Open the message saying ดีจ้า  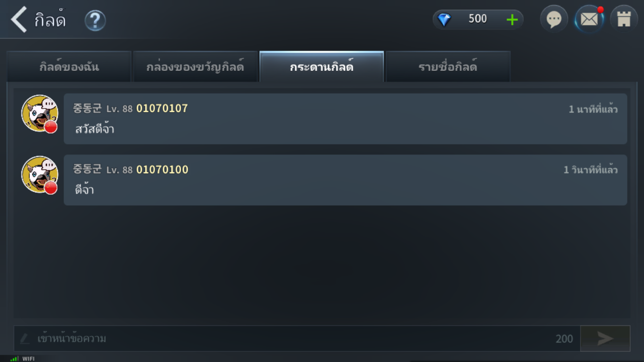click(345, 180)
